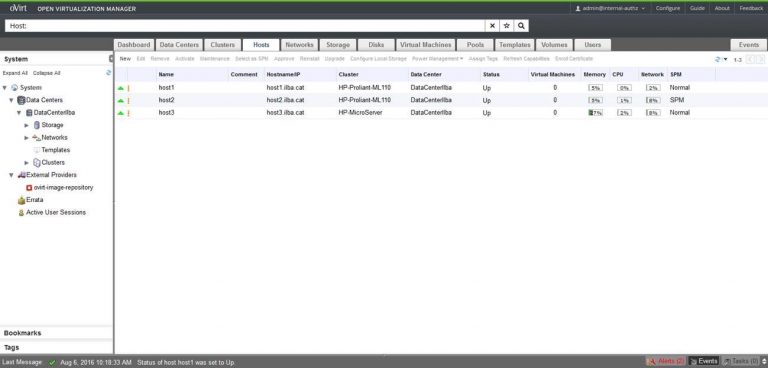The image size is (768, 368).
Task: Click the System globe icon in tree
Action: [x=14, y=88]
